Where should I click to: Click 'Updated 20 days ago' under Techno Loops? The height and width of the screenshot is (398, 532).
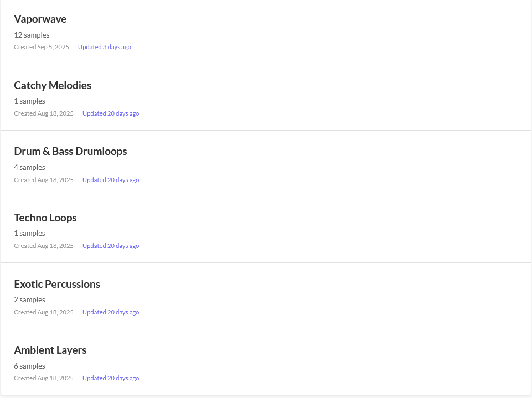click(x=111, y=246)
